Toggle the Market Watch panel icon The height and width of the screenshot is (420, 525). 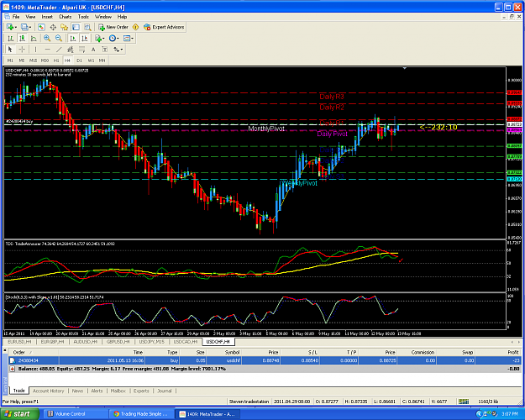click(x=41, y=27)
